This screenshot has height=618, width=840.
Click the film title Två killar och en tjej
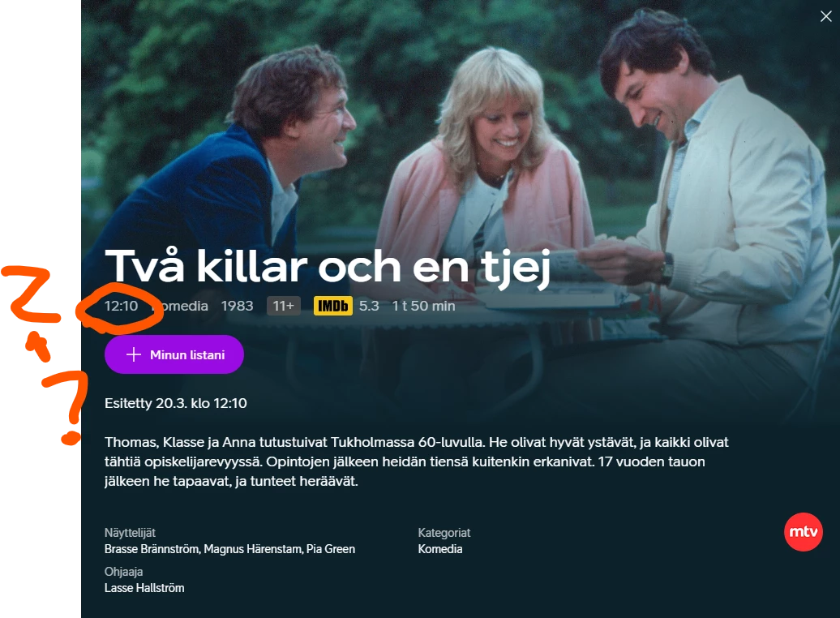click(x=328, y=267)
